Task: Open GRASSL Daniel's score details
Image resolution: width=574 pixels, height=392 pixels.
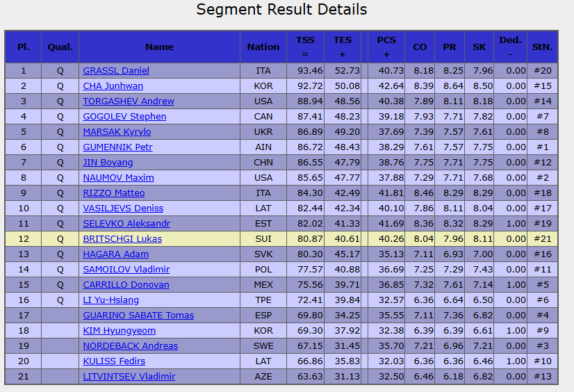Action: coord(116,71)
